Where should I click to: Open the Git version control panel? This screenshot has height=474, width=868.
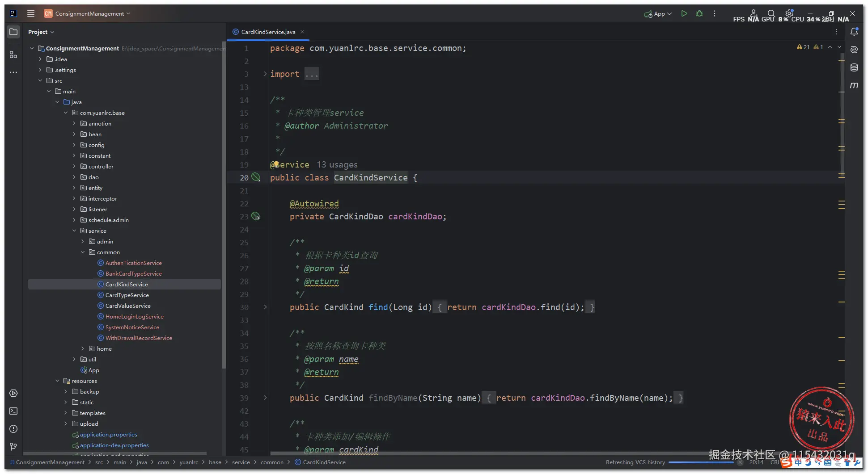tap(13, 446)
